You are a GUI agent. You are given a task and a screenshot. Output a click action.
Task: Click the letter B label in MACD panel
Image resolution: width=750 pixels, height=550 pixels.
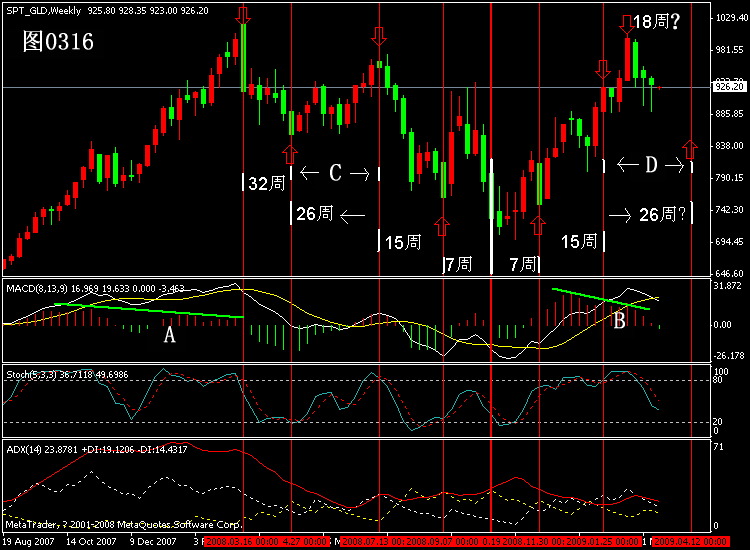coord(620,321)
